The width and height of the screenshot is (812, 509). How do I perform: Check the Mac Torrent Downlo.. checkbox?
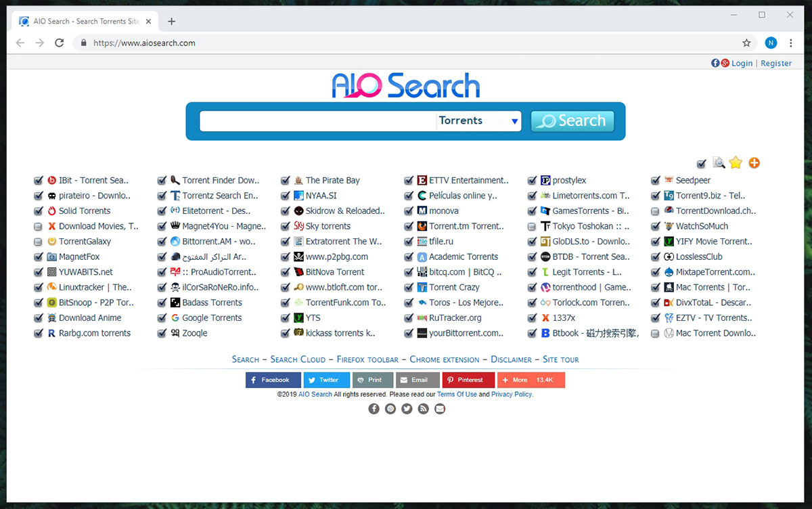(x=656, y=333)
